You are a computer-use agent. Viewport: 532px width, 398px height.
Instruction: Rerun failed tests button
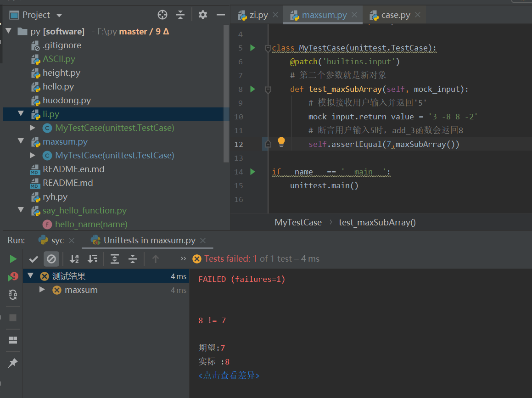pyautogui.click(x=13, y=276)
